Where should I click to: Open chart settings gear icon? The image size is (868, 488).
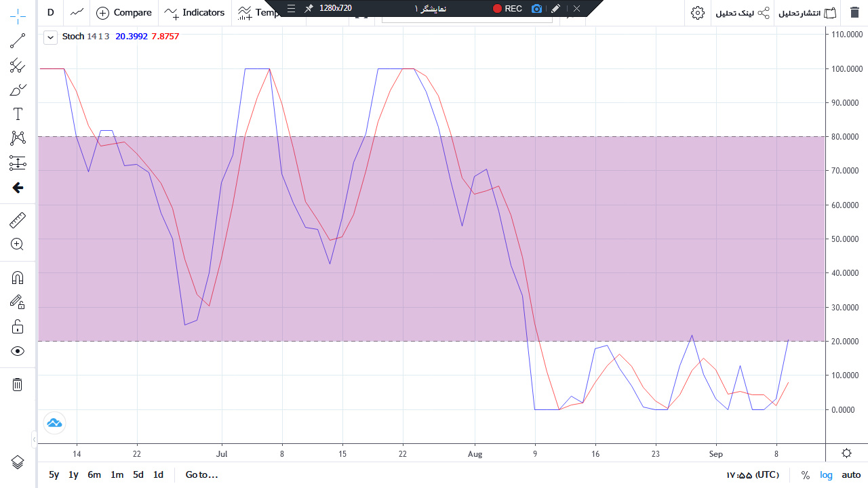point(698,13)
